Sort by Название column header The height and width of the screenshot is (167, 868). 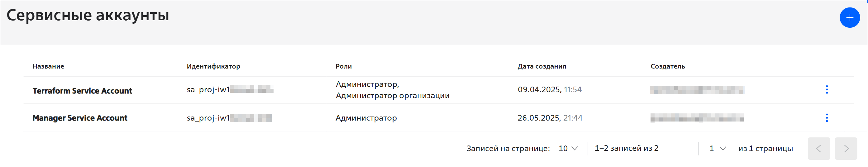click(48, 66)
